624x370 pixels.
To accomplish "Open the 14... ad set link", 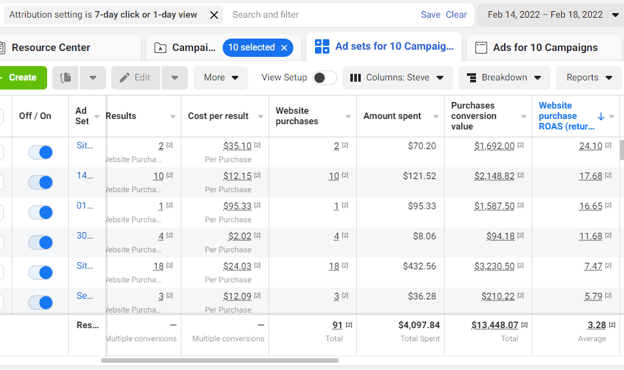I will (84, 175).
